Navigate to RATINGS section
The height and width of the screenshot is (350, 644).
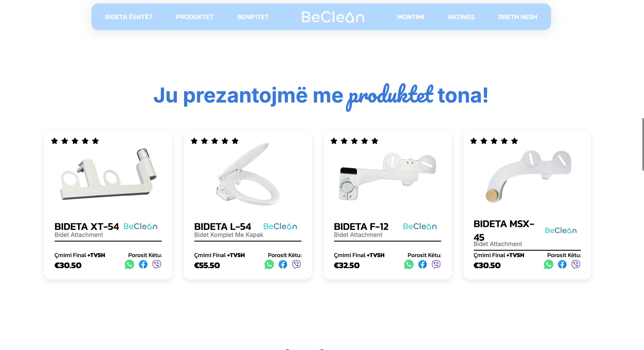[461, 17]
